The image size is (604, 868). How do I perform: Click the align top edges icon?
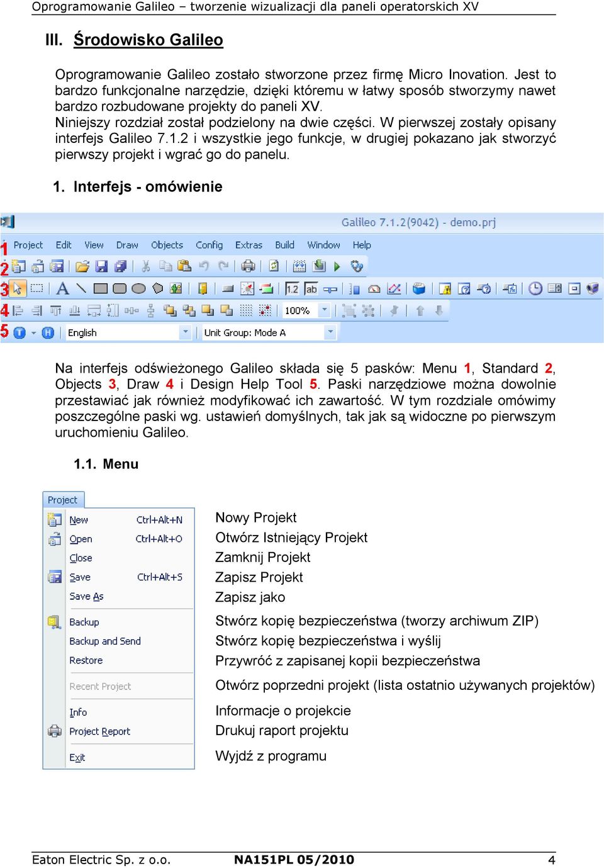tap(56, 310)
